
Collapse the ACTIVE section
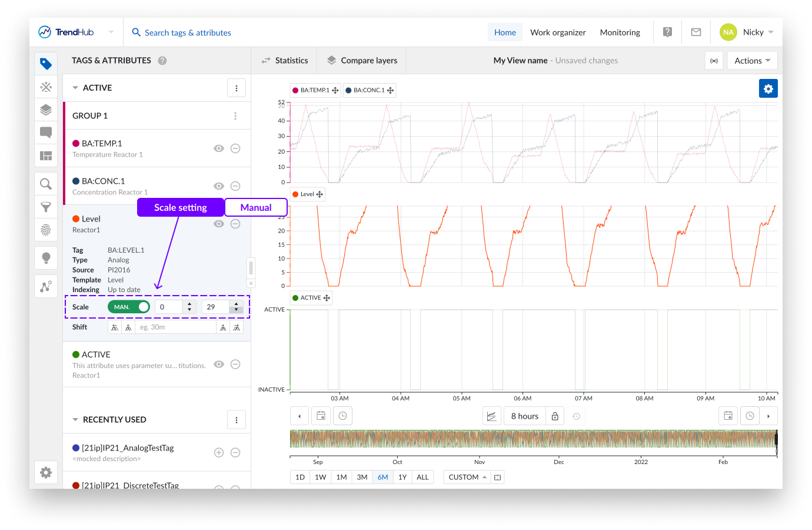75,88
